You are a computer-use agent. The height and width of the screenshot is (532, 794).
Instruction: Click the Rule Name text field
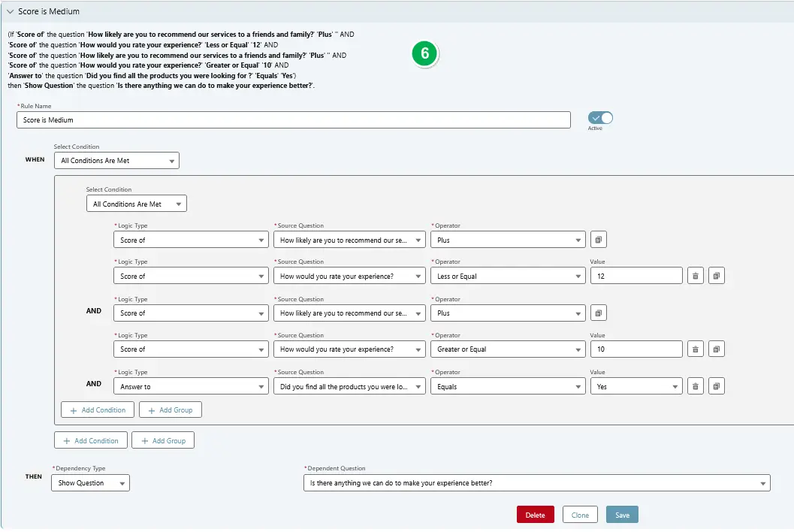click(x=293, y=119)
